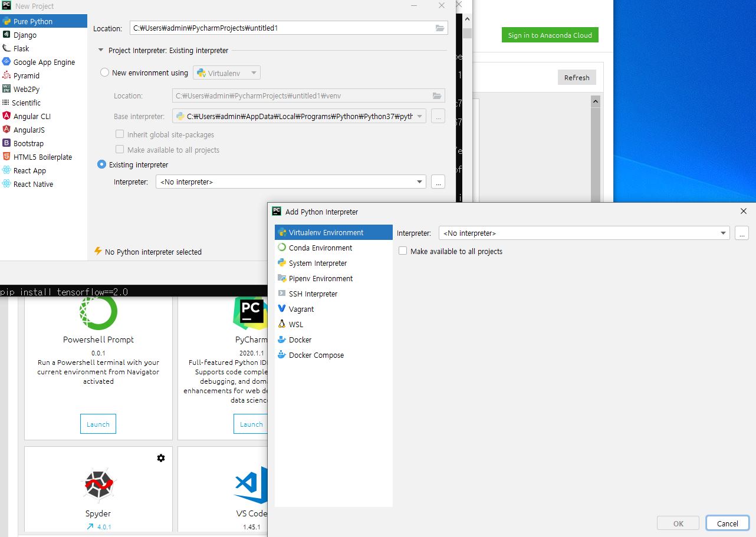Close the Add Python Interpreter dialog

743,211
